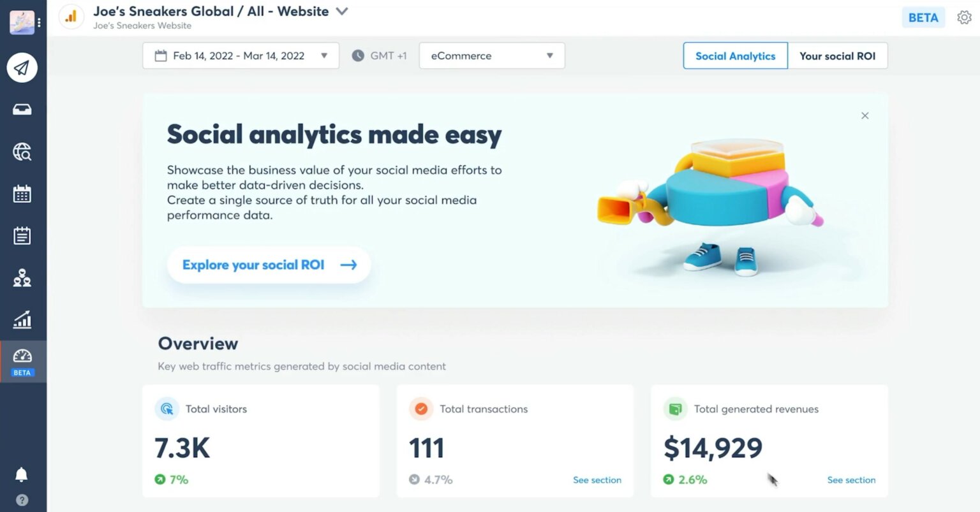Expand the eCommerce dropdown

491,55
